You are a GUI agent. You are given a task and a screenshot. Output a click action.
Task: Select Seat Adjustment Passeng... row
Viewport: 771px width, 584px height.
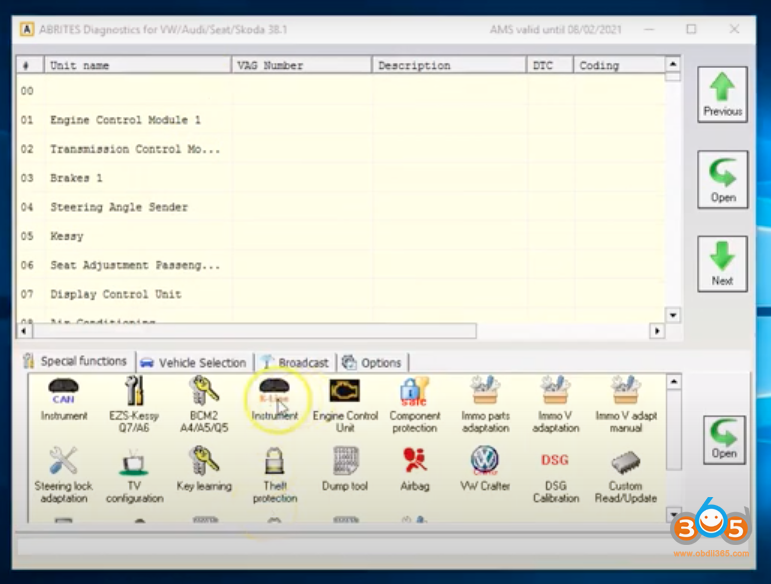click(341, 265)
